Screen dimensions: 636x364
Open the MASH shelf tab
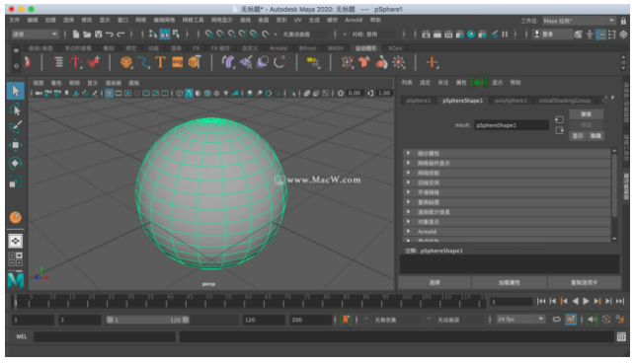(336, 48)
